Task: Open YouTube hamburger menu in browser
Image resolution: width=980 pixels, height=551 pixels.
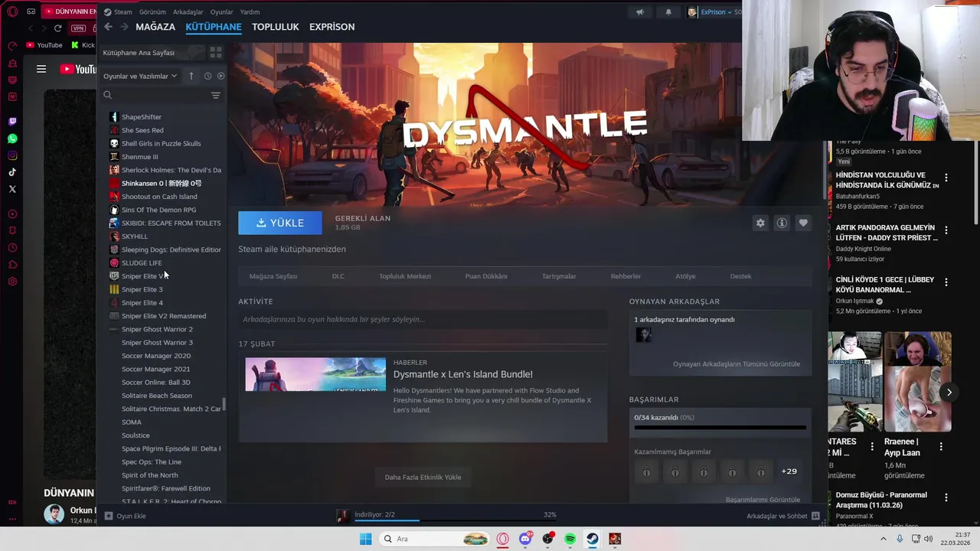Action: coord(41,69)
